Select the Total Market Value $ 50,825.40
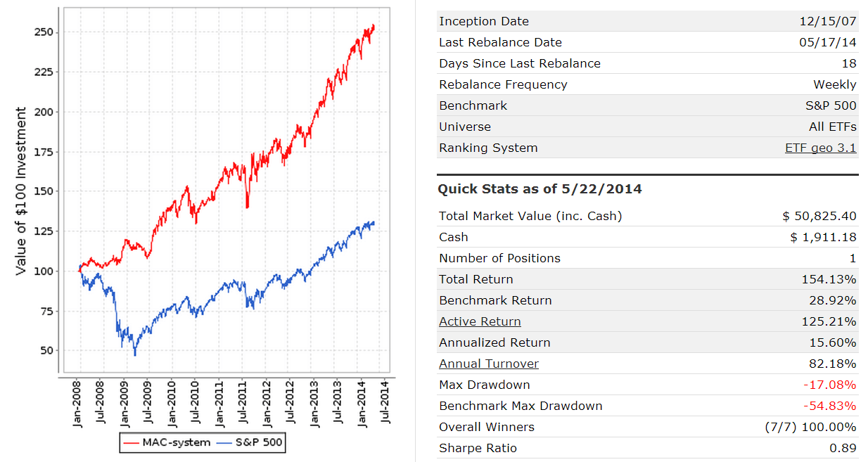868x462 pixels. 819,216
